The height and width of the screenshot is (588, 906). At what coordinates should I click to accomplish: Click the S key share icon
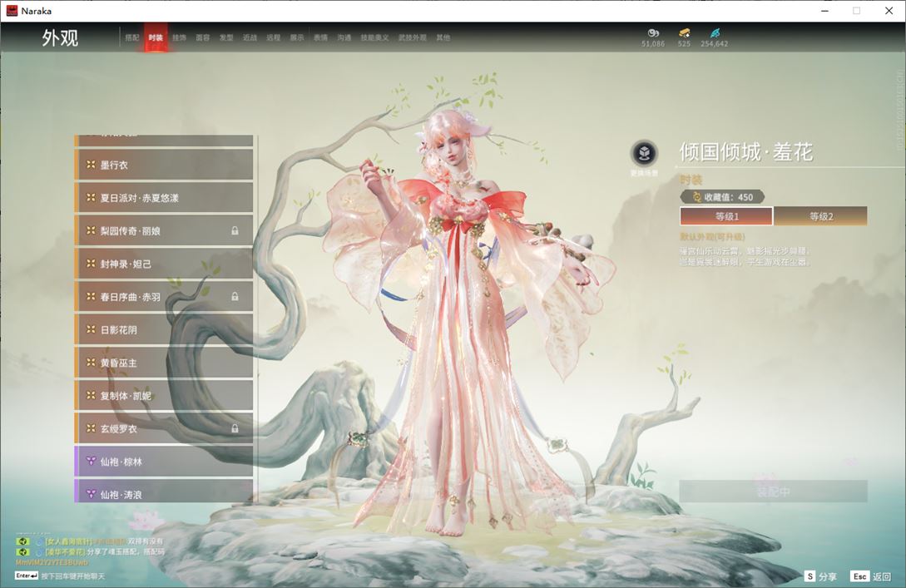click(810, 576)
